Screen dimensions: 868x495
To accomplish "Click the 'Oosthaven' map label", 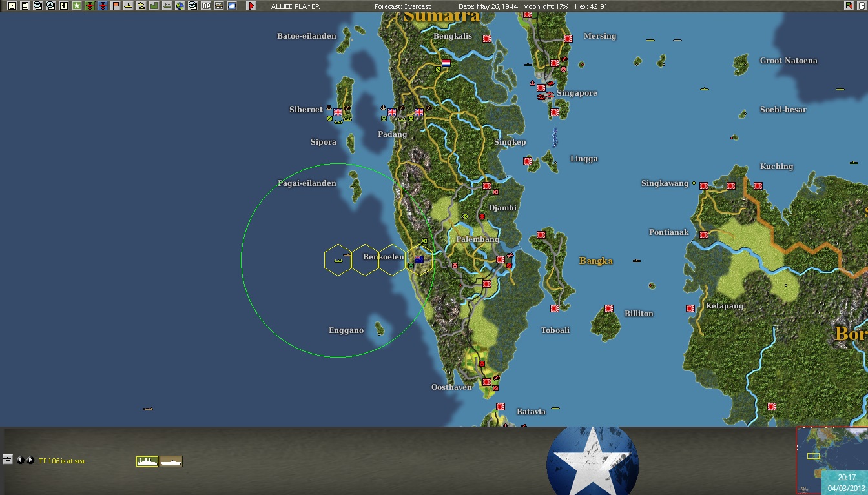I will tap(452, 387).
